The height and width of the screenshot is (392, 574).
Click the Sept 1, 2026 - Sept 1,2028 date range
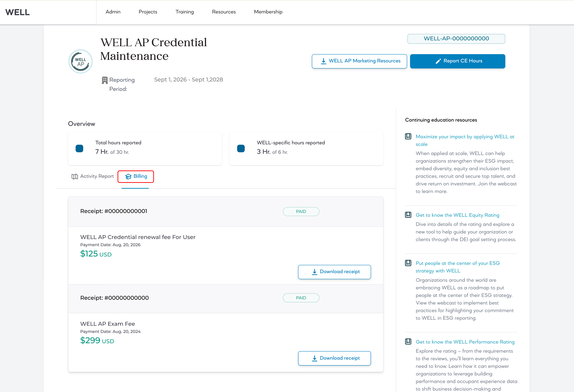(188, 80)
